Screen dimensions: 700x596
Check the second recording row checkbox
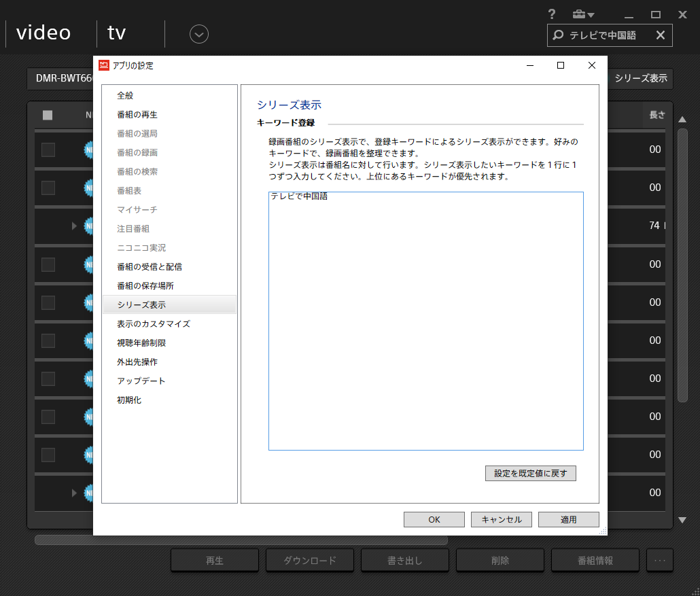[48, 188]
